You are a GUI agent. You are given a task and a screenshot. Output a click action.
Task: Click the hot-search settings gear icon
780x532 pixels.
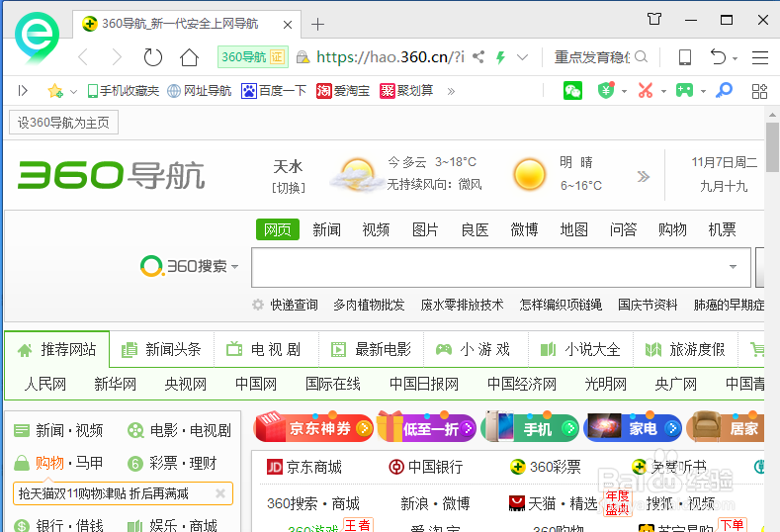(x=258, y=305)
